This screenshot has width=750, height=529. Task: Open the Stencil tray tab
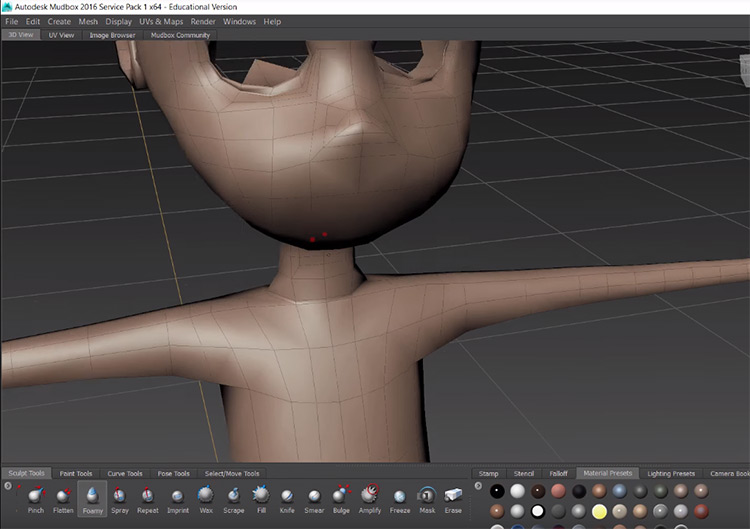(524, 473)
